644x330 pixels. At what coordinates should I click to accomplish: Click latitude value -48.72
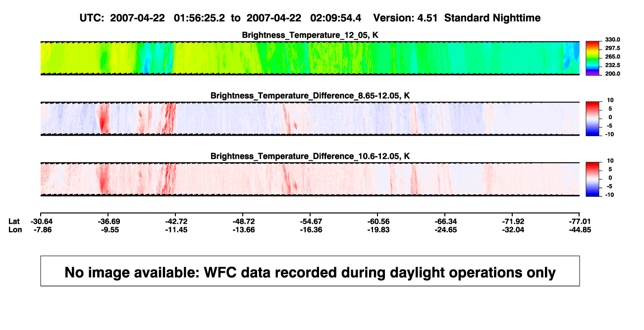coord(243,221)
